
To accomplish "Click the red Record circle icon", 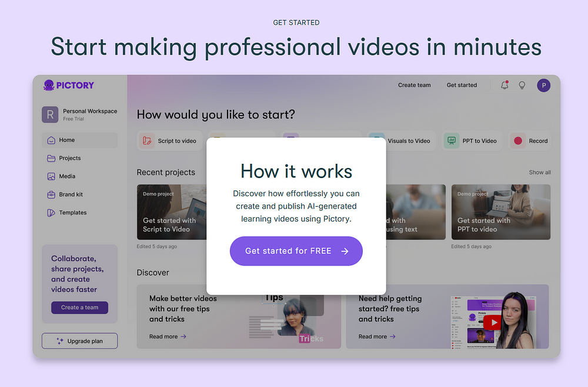I will point(518,141).
